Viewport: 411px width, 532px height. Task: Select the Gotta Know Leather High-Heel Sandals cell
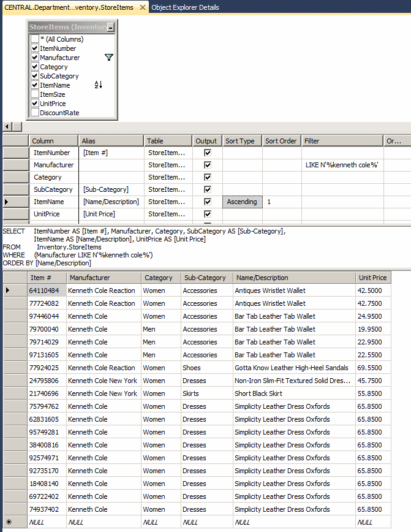(x=294, y=368)
